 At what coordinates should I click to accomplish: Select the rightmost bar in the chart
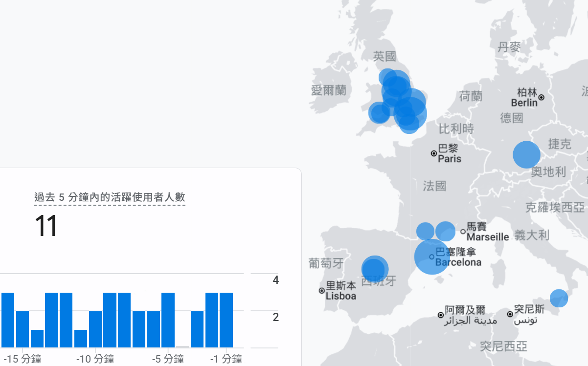click(226, 320)
